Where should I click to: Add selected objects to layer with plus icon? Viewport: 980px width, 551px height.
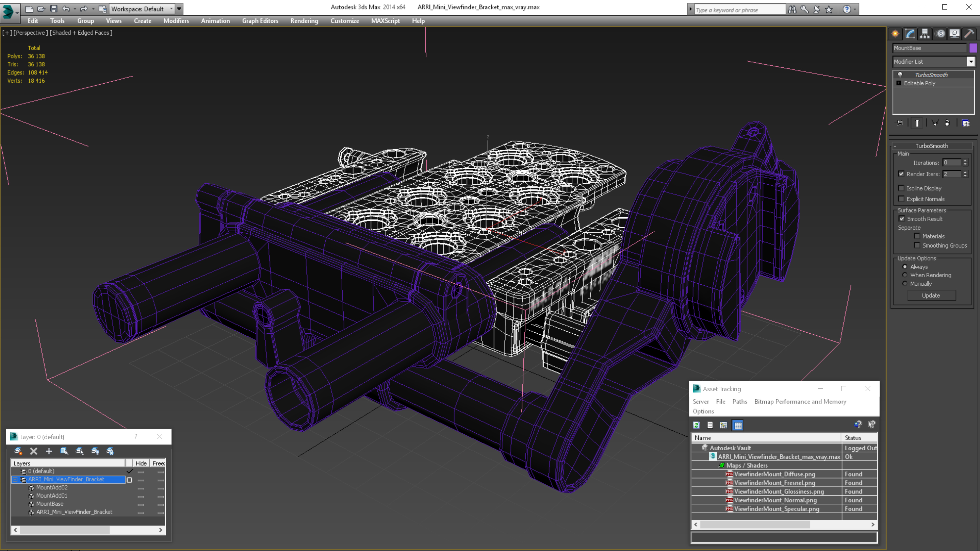49,451
